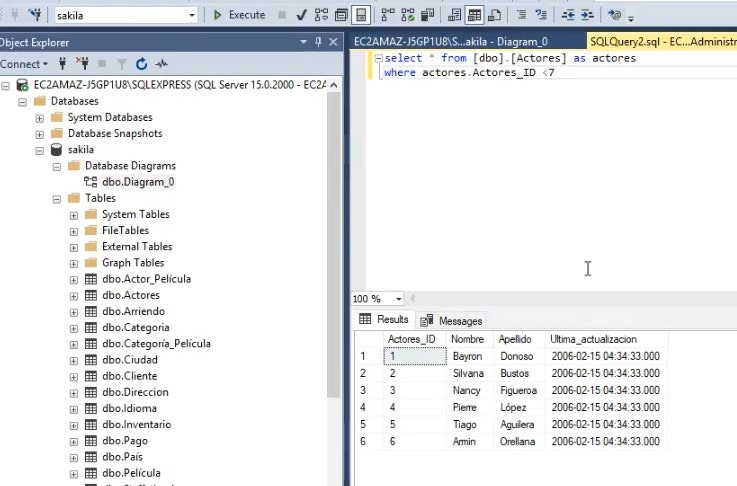Expand the System Tables folder
Screen dimensions: 737x486
point(74,215)
